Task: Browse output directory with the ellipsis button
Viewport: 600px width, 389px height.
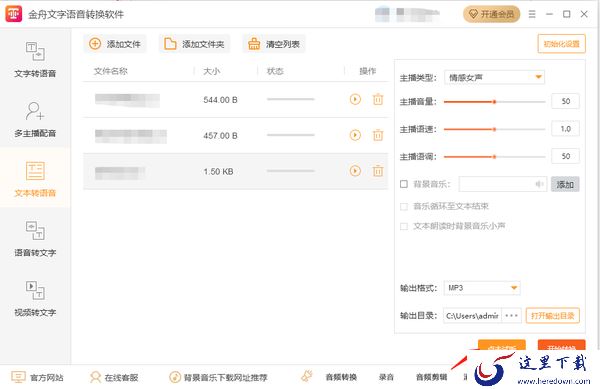Action: (x=512, y=316)
